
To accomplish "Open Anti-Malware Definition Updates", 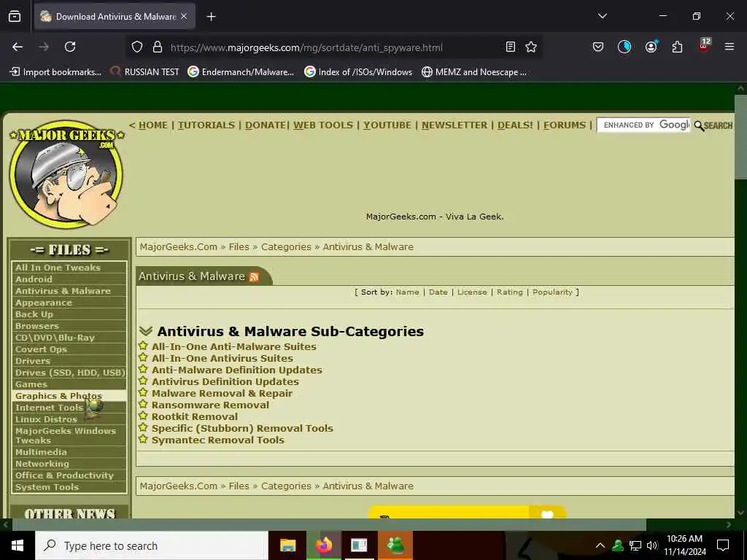I will (x=237, y=370).
